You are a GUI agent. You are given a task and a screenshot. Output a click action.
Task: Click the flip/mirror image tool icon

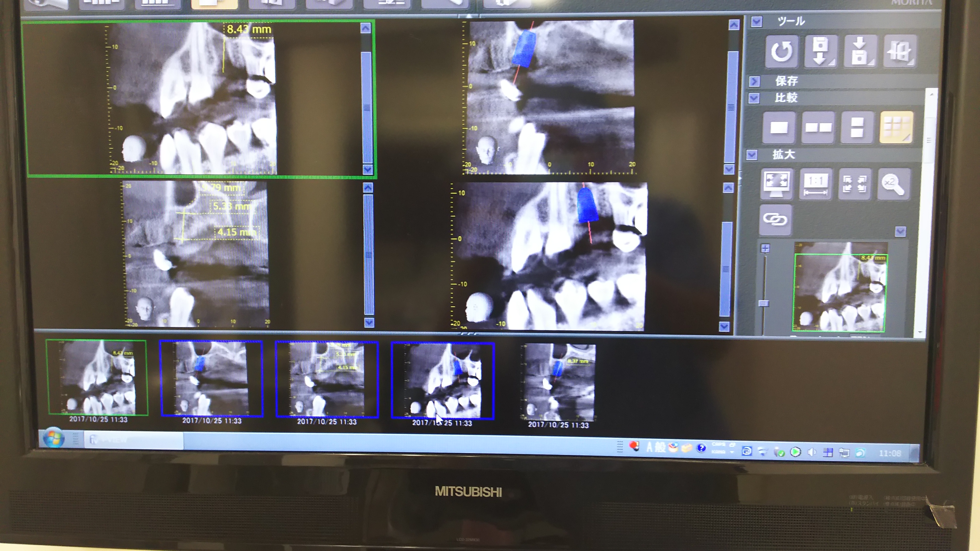(x=900, y=51)
